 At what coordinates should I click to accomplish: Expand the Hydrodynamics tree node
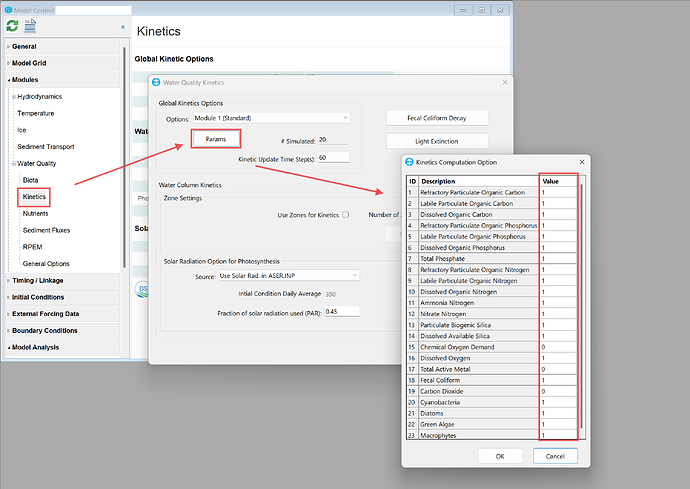[12, 96]
